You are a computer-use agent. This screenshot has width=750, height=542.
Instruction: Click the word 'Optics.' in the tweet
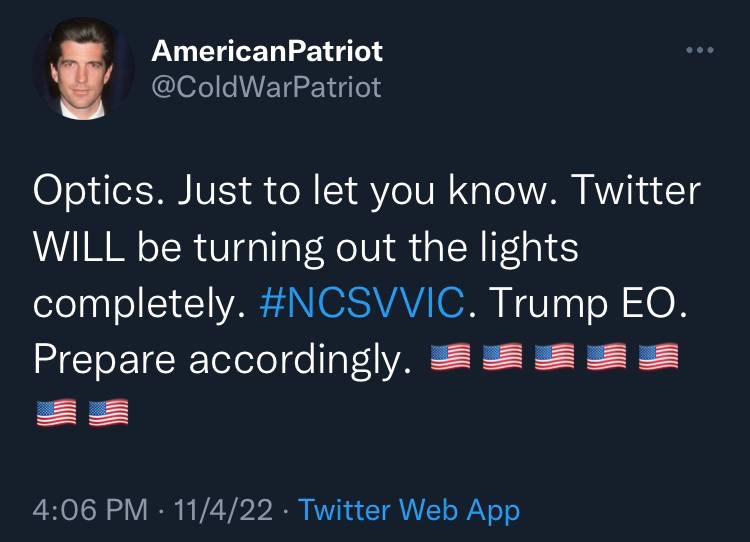point(99,191)
